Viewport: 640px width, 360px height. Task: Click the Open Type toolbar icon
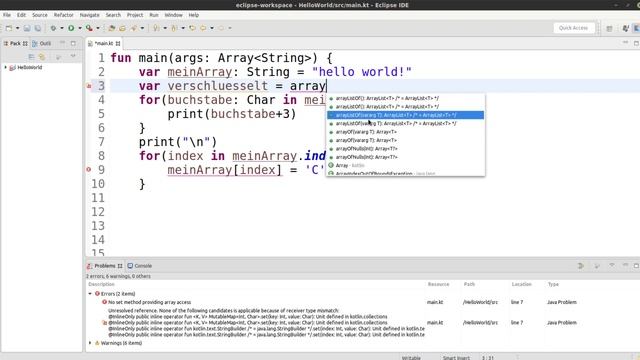coord(122,28)
